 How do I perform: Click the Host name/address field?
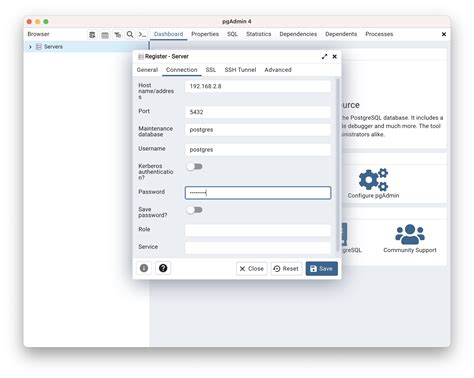258,86
